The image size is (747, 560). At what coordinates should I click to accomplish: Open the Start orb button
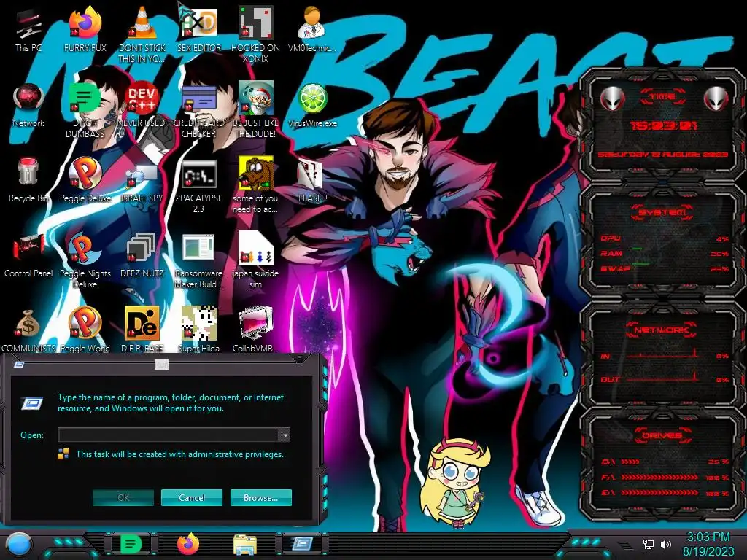click(18, 545)
